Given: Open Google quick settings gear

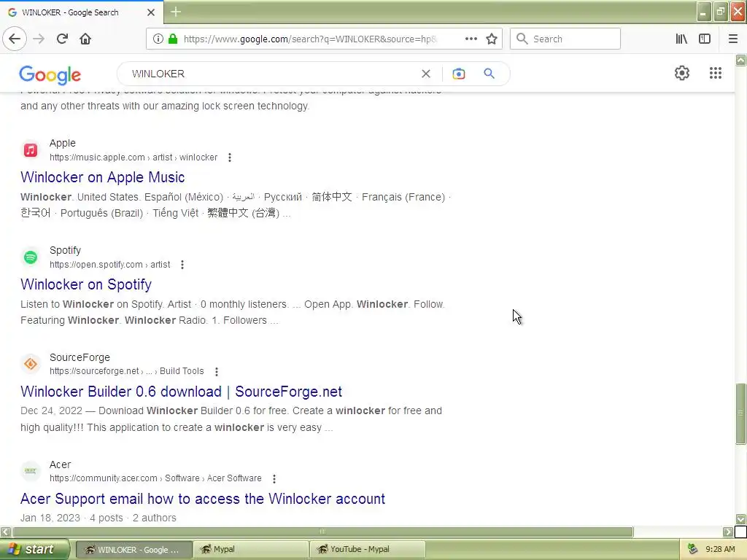Looking at the screenshot, I should pyautogui.click(x=682, y=73).
